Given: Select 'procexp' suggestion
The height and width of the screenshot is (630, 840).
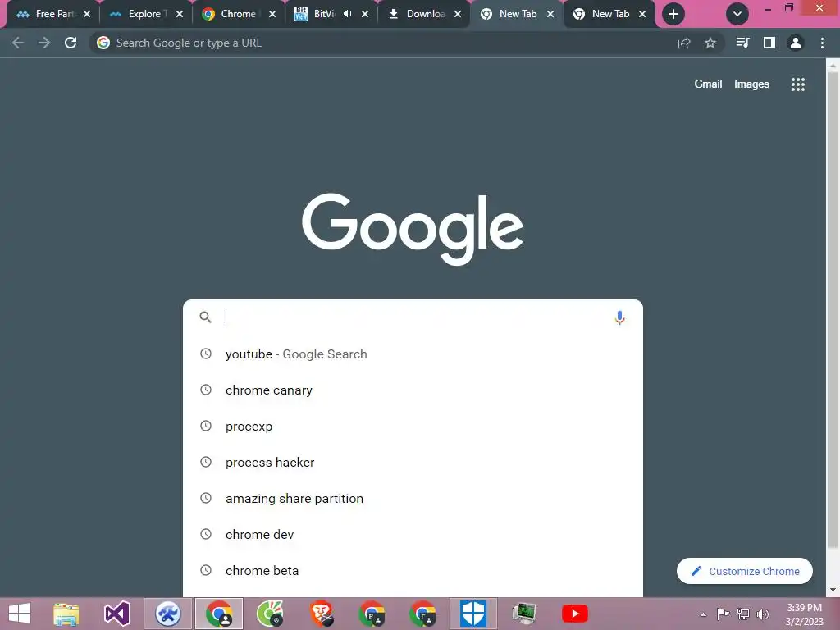Looking at the screenshot, I should tap(413, 427).
